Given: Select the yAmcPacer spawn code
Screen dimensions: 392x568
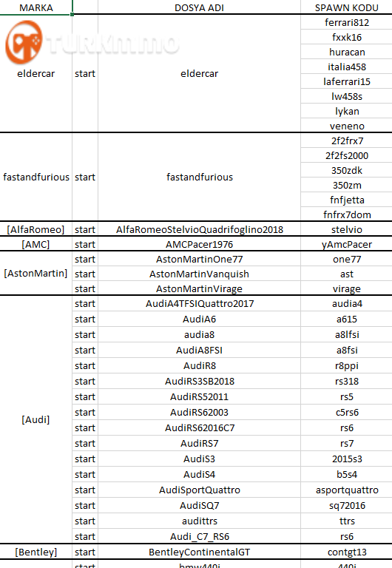Looking at the screenshot, I should (346, 244).
